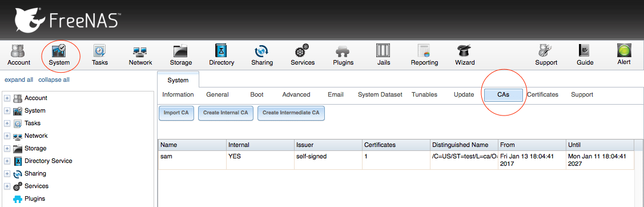This screenshot has height=207, width=644.
Task: Click the collapse all link
Action: point(54,80)
